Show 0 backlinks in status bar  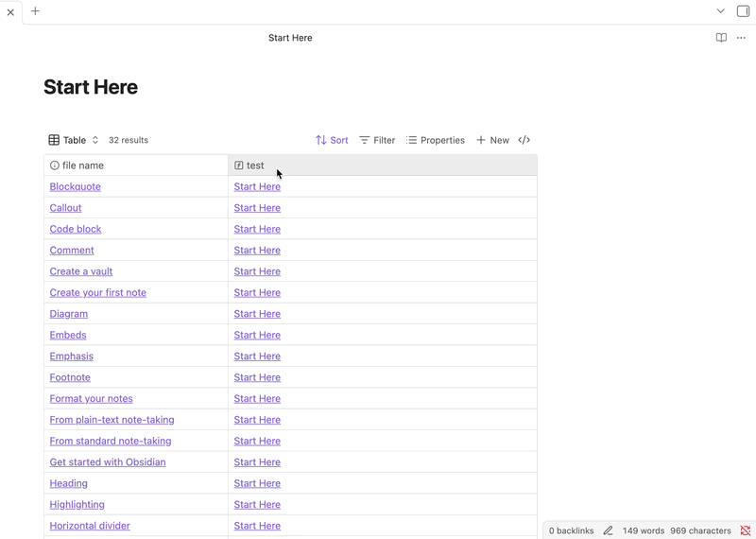coord(571,530)
